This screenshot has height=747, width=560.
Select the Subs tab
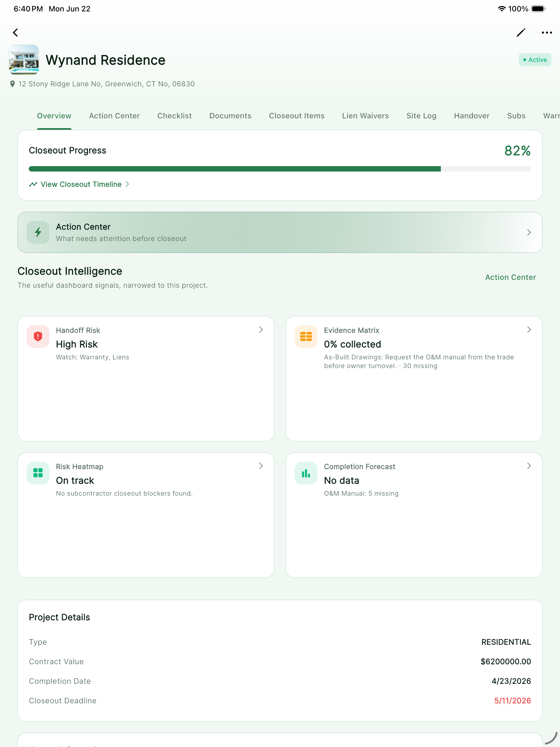[516, 116]
